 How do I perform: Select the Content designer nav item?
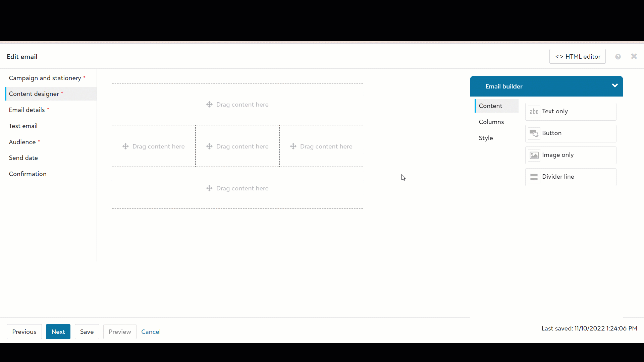click(34, 94)
